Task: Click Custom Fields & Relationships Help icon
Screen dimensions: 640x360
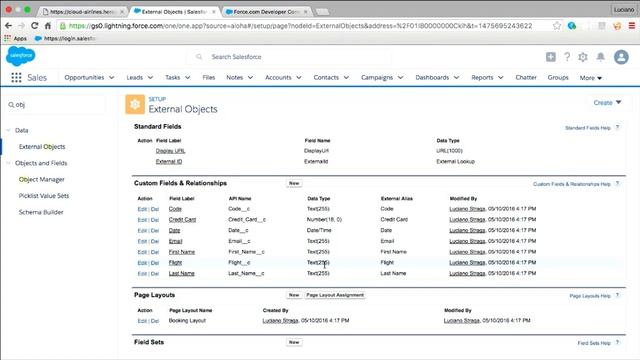Action: (x=618, y=184)
